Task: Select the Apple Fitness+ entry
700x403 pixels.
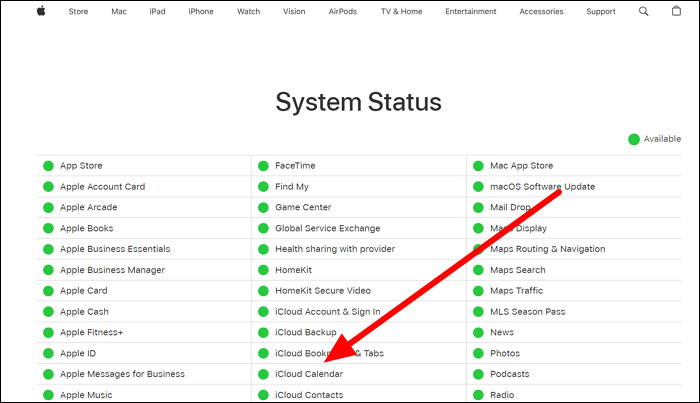Action: point(92,332)
